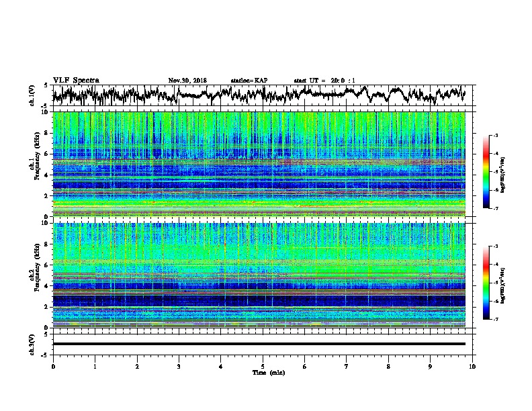This screenshot has width=532, height=411.
Task: Click inside the ch.1 spectrogram panel
Action: point(259,164)
